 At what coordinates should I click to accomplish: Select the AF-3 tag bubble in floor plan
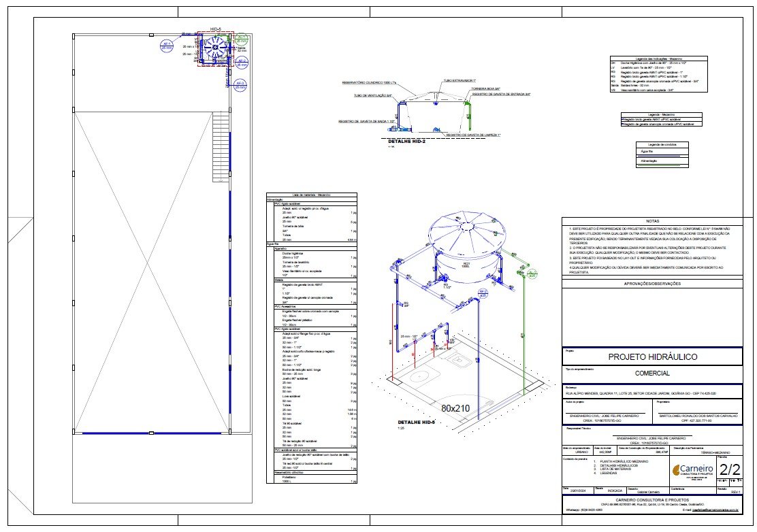(x=240, y=85)
